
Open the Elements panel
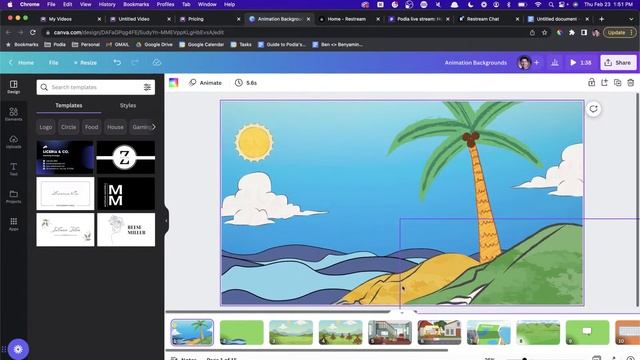(x=13, y=114)
